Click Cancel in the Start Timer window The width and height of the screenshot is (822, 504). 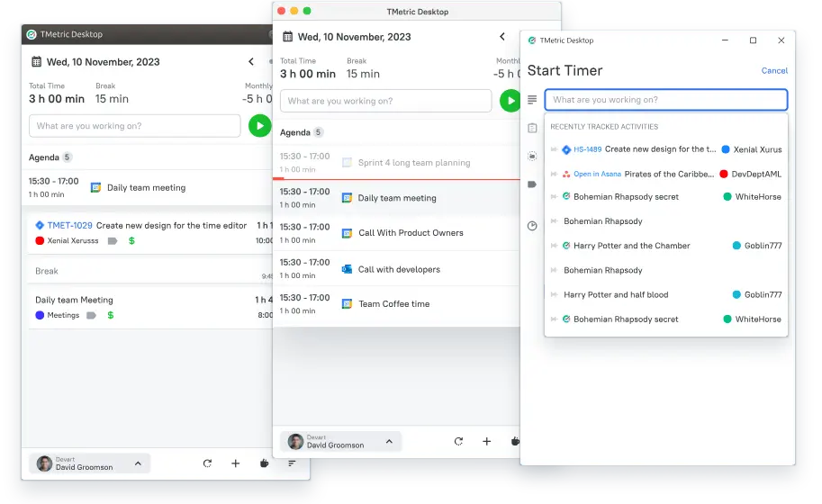774,71
